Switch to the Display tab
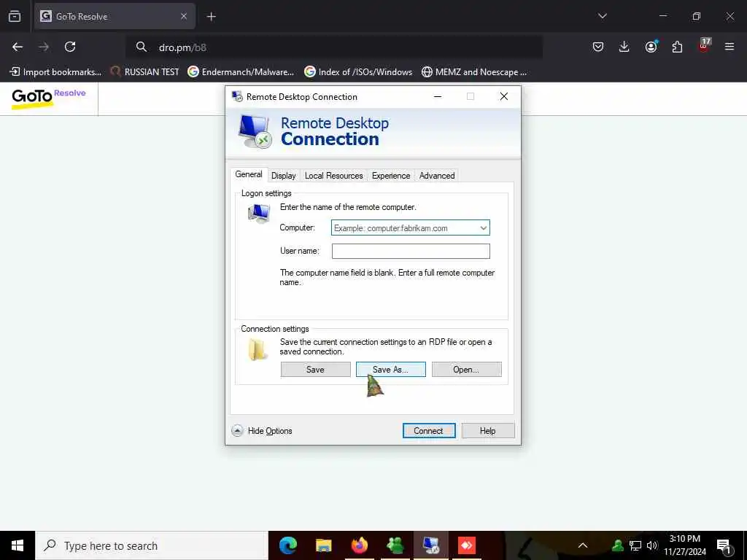 pyautogui.click(x=284, y=176)
